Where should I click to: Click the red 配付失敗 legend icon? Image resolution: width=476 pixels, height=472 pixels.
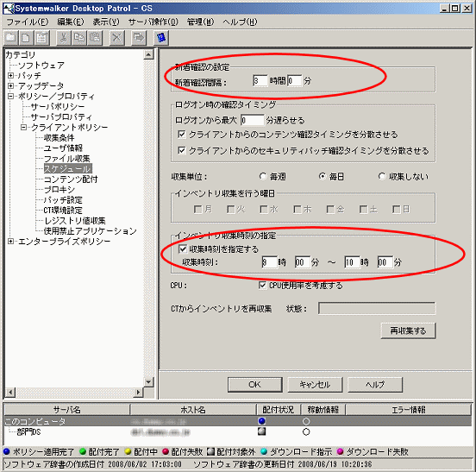click(x=166, y=451)
